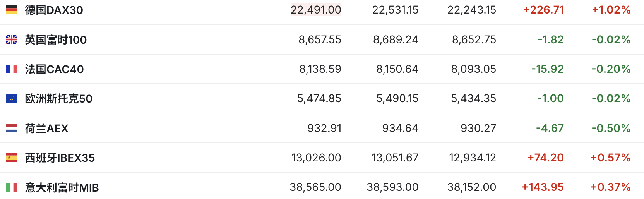Viewport: 644px width, 199px height.
Task: Click the Italy flag icon
Action: [x=12, y=187]
